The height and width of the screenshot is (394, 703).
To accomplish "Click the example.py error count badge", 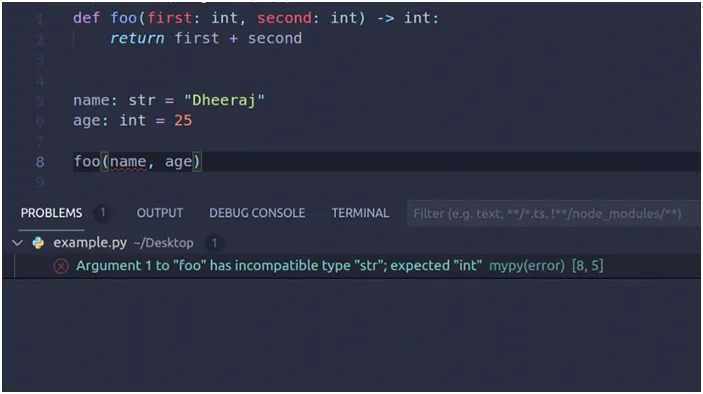I will point(214,243).
